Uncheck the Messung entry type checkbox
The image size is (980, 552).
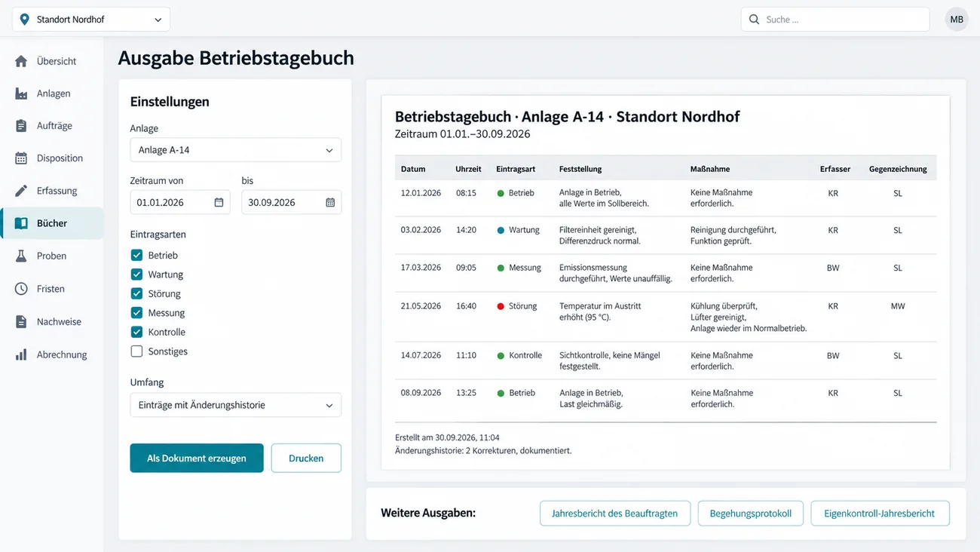(136, 312)
